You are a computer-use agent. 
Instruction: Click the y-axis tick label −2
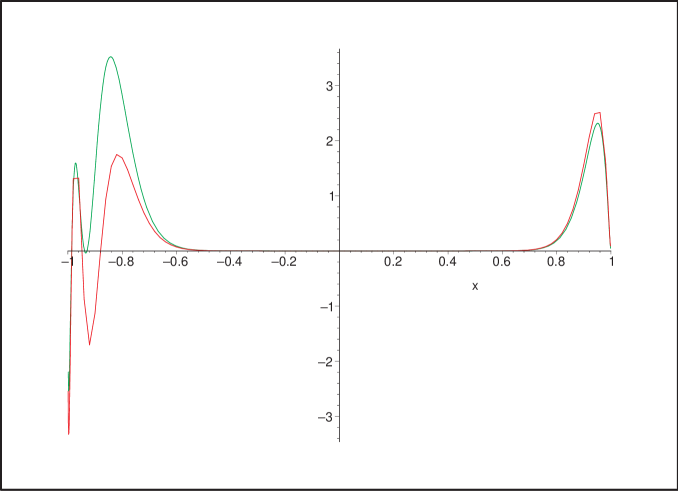325,361
